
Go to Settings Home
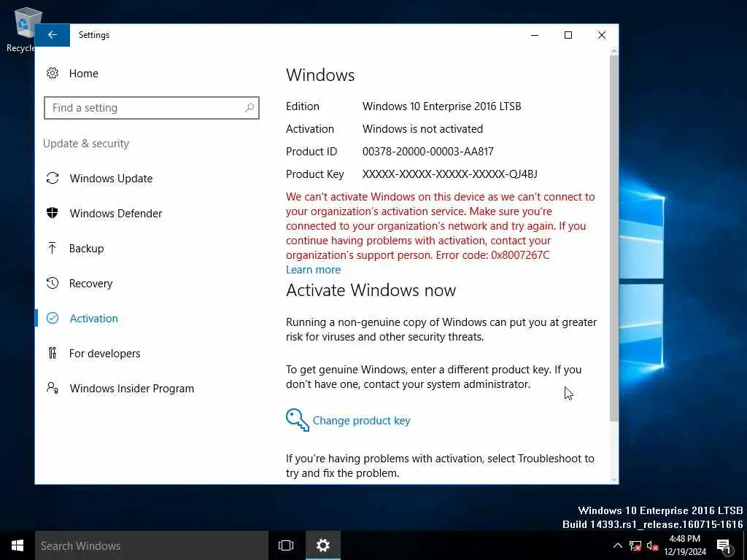[83, 74]
